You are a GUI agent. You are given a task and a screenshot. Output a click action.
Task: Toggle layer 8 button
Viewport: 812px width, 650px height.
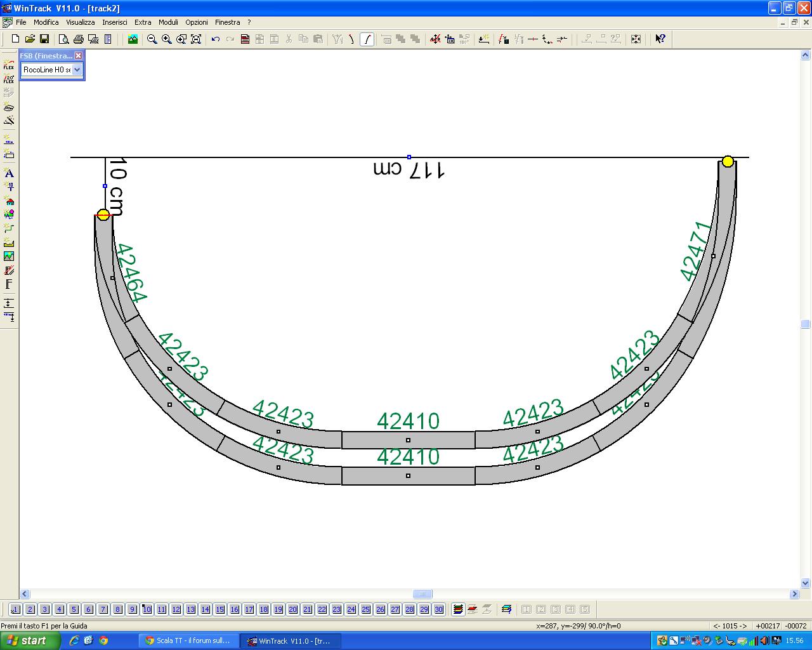click(x=117, y=609)
